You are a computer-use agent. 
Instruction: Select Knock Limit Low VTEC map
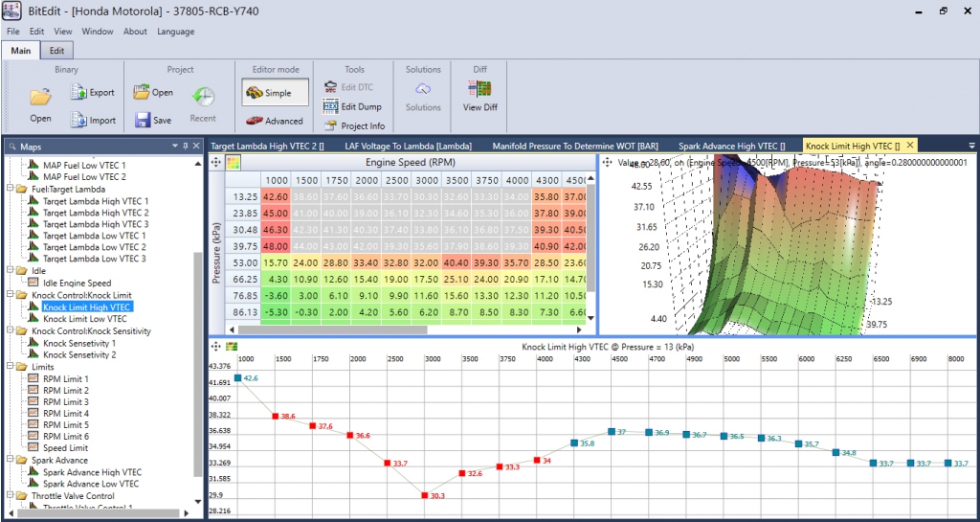tap(85, 319)
